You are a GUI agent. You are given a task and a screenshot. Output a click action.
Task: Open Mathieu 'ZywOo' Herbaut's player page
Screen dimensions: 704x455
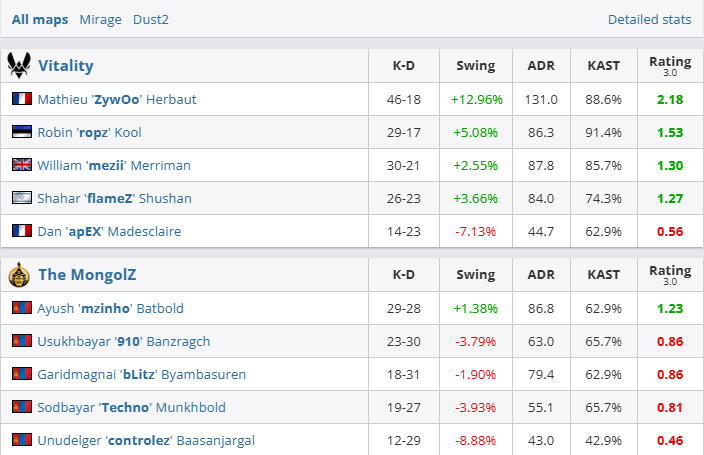click(115, 99)
